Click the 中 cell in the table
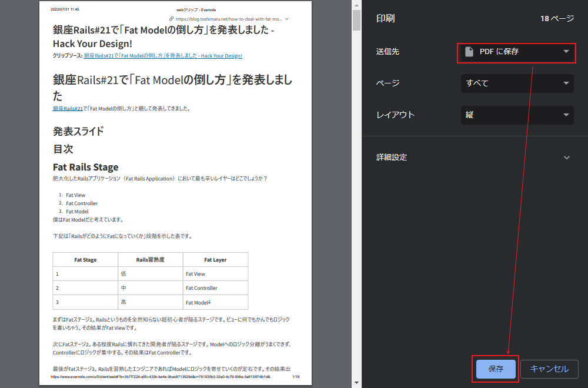 click(x=151, y=288)
